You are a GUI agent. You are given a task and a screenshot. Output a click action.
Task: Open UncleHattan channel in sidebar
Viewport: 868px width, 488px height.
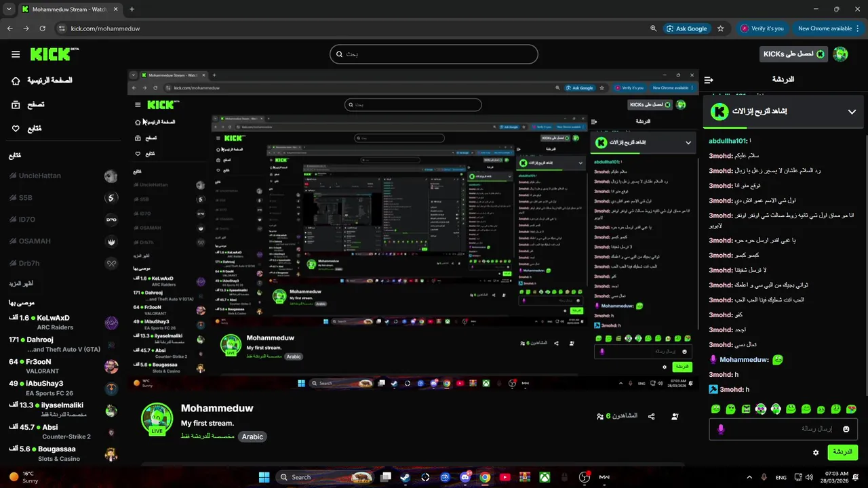coord(63,176)
